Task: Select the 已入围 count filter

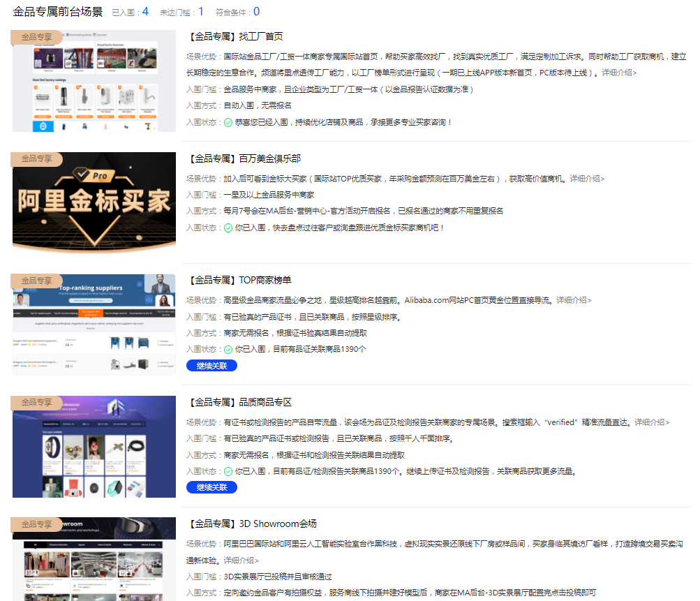Action: (x=130, y=12)
